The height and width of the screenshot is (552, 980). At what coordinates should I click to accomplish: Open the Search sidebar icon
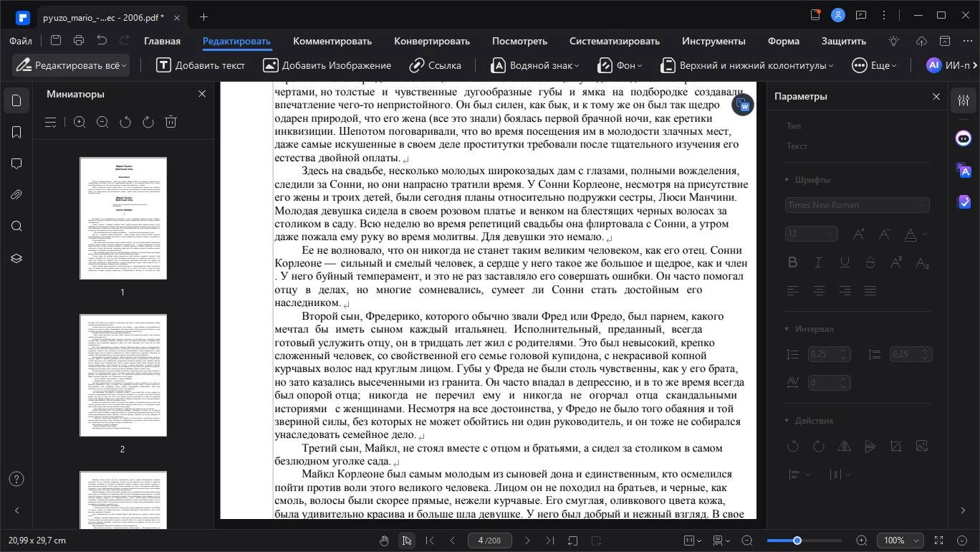pos(17,227)
